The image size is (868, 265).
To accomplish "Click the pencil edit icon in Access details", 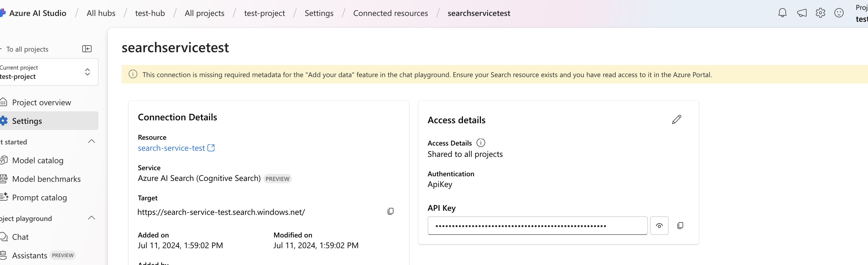I will (676, 120).
